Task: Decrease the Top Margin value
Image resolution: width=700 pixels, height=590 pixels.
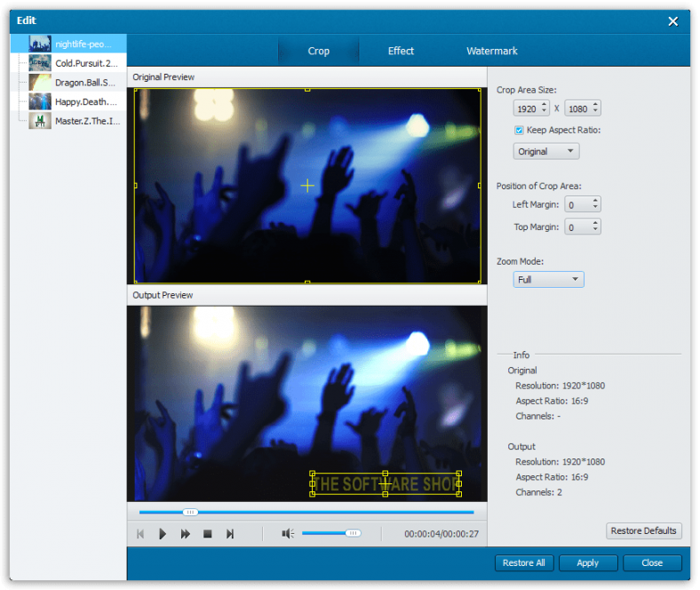Action: click(x=595, y=229)
